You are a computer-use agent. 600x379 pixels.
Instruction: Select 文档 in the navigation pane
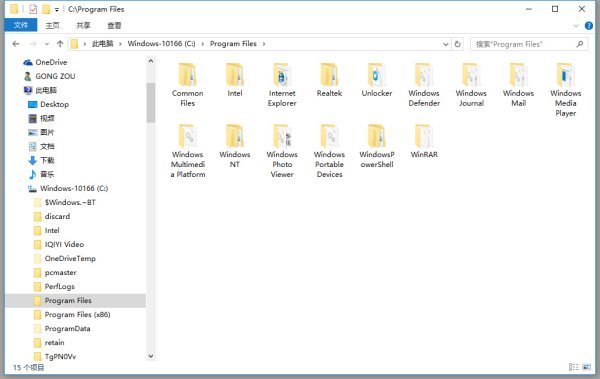47,146
